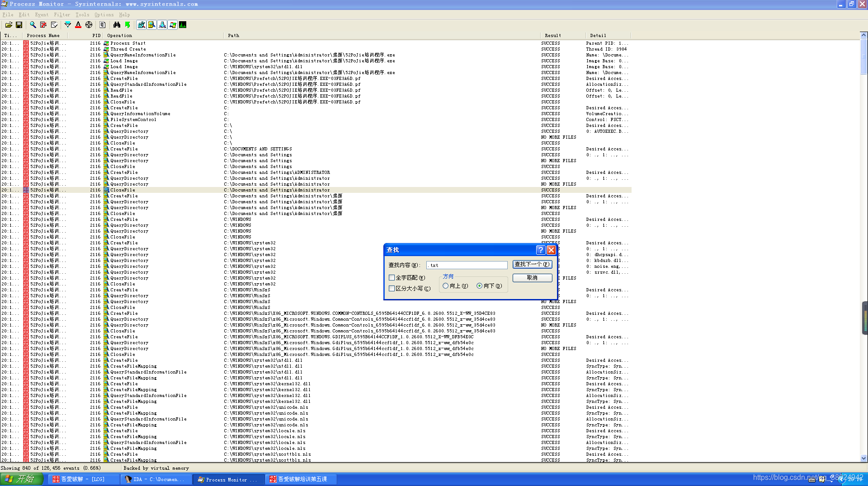The width and height of the screenshot is (868, 486).
Task: Click the Process Tree toolbar icon
Action: (103, 25)
